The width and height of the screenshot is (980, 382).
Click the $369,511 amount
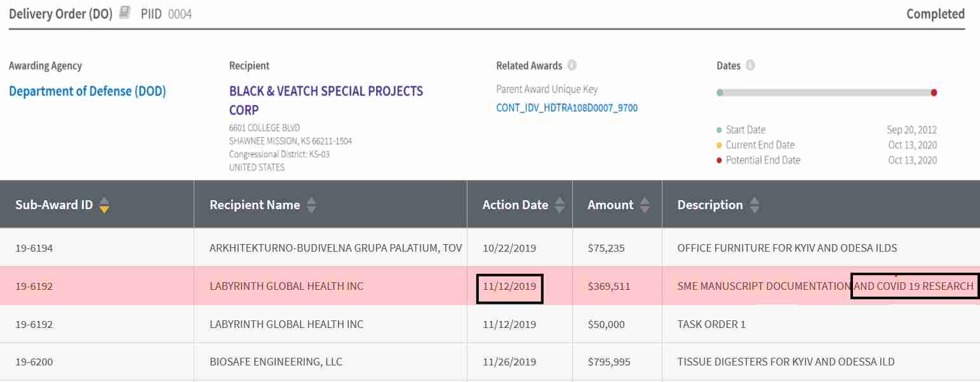pos(609,286)
